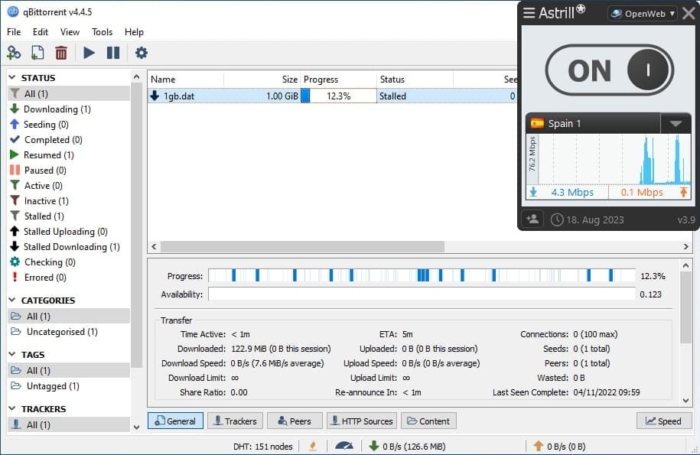Image resolution: width=700 pixels, height=455 pixels.
Task: Open the File menu
Action: pyautogui.click(x=13, y=32)
